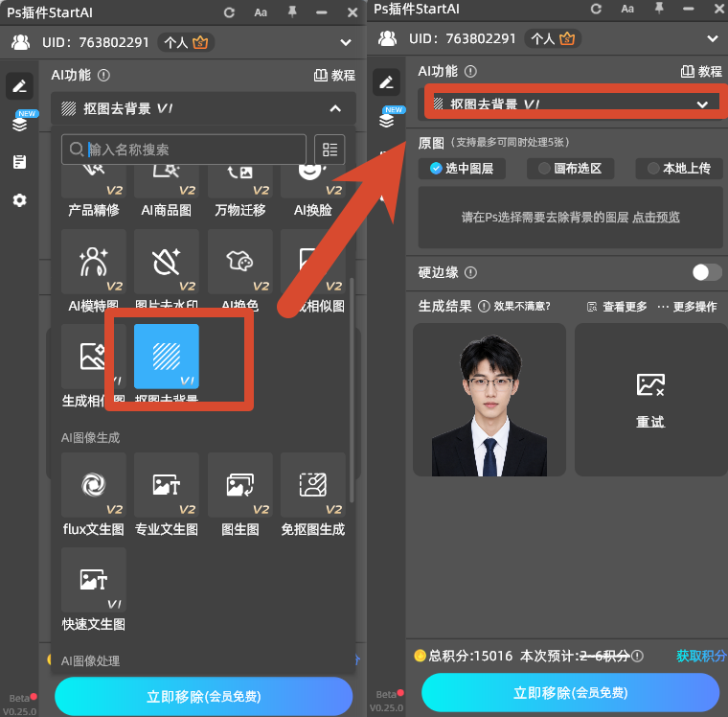Image resolution: width=728 pixels, height=717 pixels.
Task: Open edit pencil sidebar icon in left panel
Action: click(19, 86)
